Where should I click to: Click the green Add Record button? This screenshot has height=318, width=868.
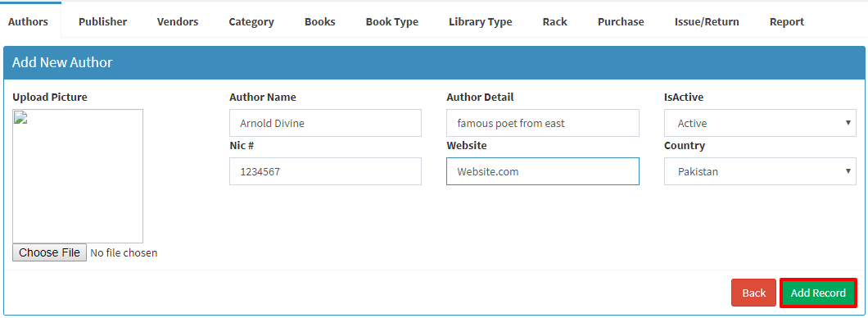pyautogui.click(x=818, y=293)
